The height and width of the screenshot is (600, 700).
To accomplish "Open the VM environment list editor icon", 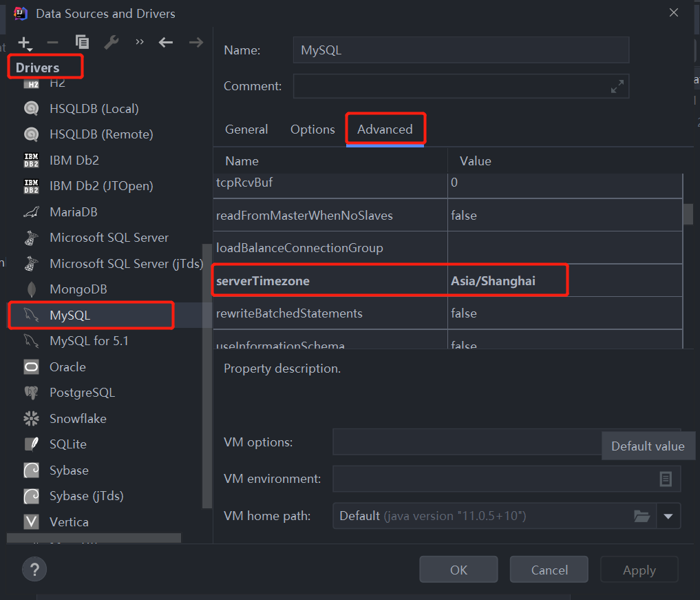I will point(665,479).
